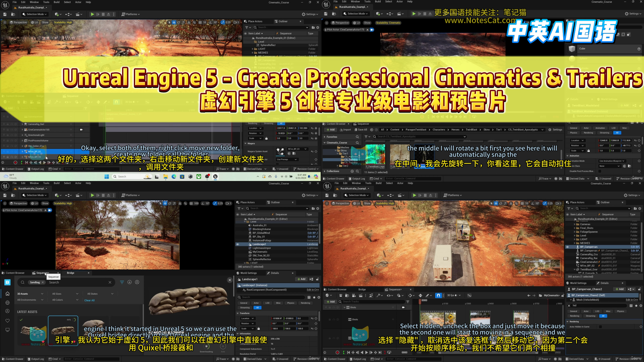Open Tools menu in bottom-left editor
This screenshot has width=644, height=362.
(x=46, y=183)
